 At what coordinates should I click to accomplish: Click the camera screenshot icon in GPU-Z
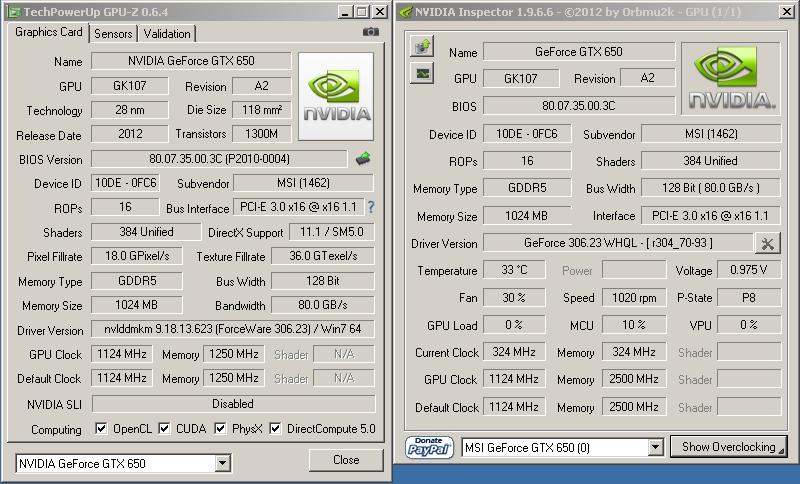click(x=371, y=32)
